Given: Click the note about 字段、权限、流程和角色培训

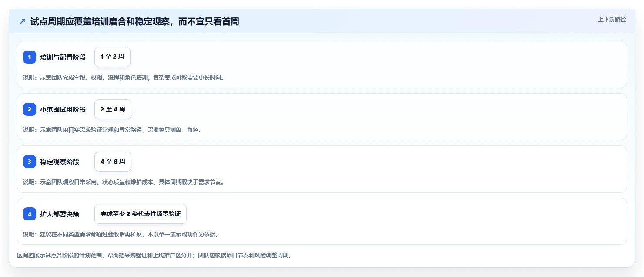Looking at the screenshot, I should [x=124, y=78].
